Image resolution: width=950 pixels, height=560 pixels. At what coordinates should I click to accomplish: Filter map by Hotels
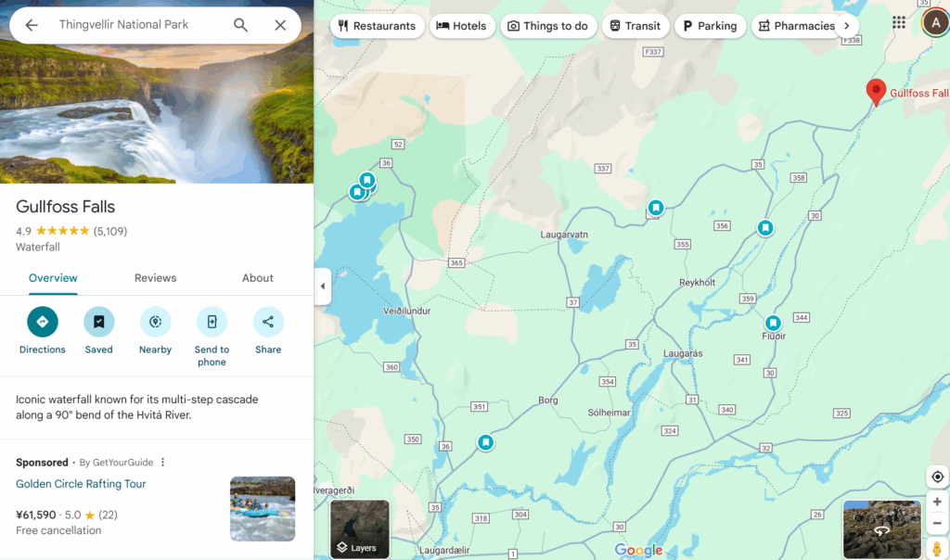pos(462,26)
